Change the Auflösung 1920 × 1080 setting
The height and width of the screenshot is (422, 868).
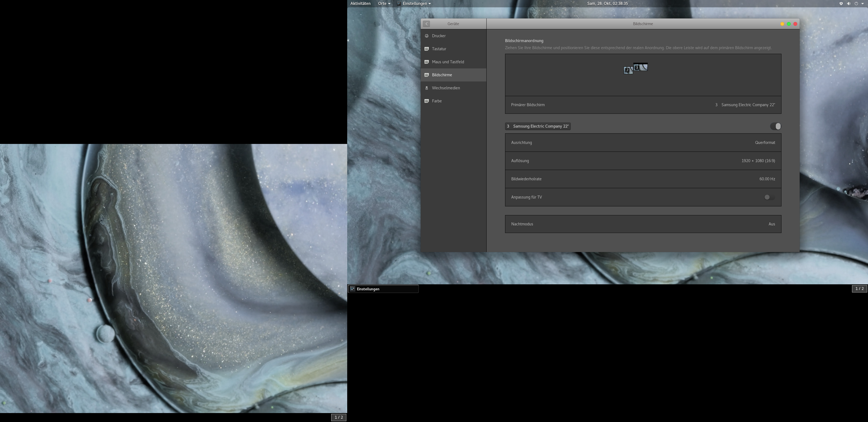(643, 161)
